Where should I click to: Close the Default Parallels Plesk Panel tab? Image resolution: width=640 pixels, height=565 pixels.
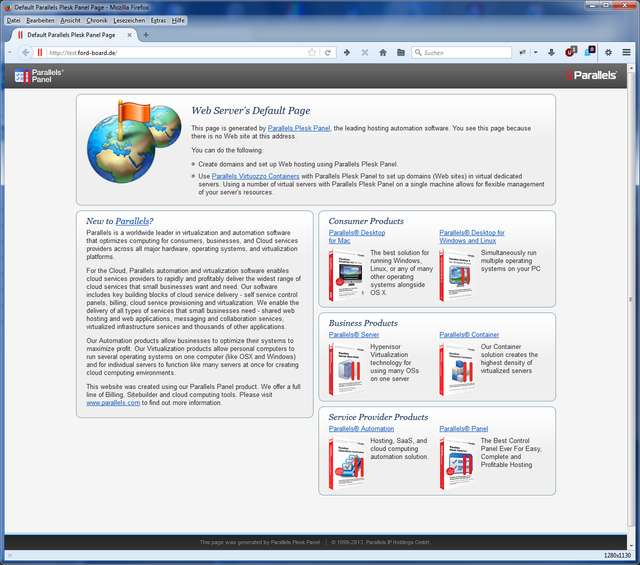click(x=129, y=35)
